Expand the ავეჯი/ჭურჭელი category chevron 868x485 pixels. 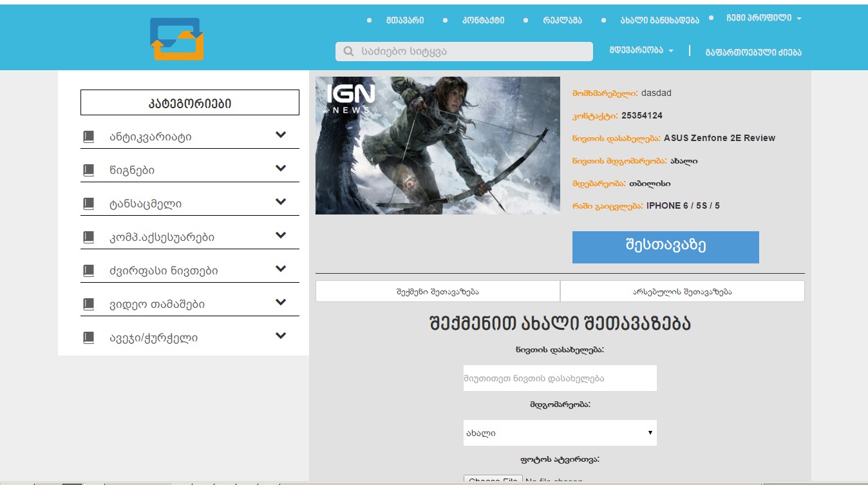click(281, 336)
